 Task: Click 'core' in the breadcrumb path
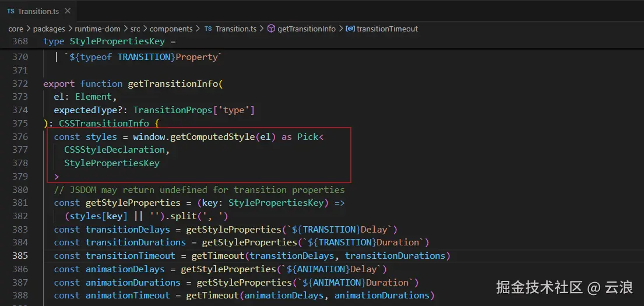[x=16, y=29]
